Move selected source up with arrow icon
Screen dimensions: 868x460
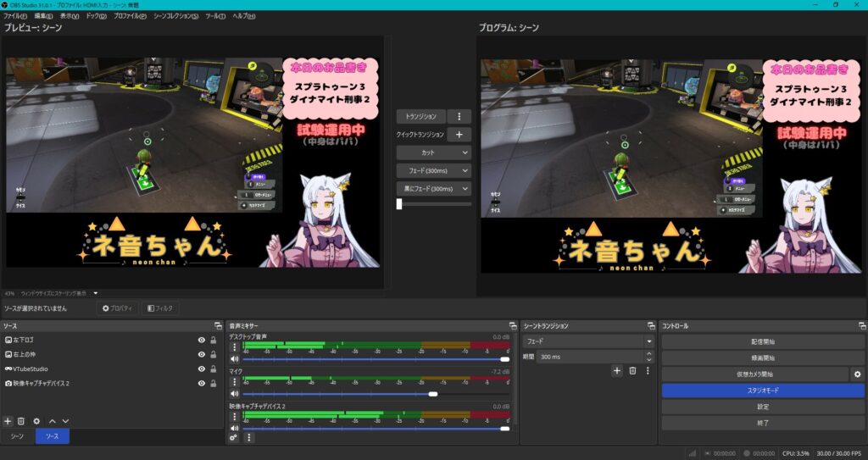[x=52, y=421]
